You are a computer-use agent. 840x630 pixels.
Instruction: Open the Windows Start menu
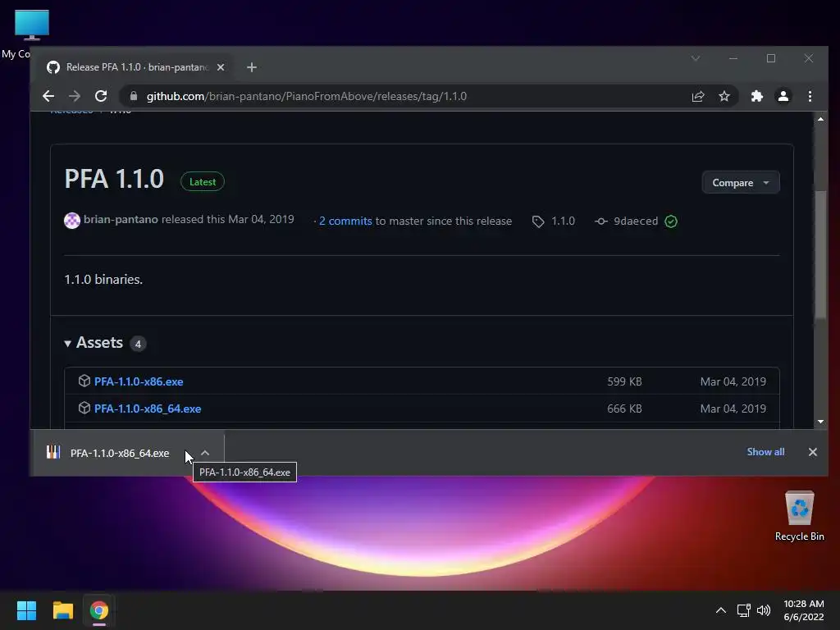point(26,610)
